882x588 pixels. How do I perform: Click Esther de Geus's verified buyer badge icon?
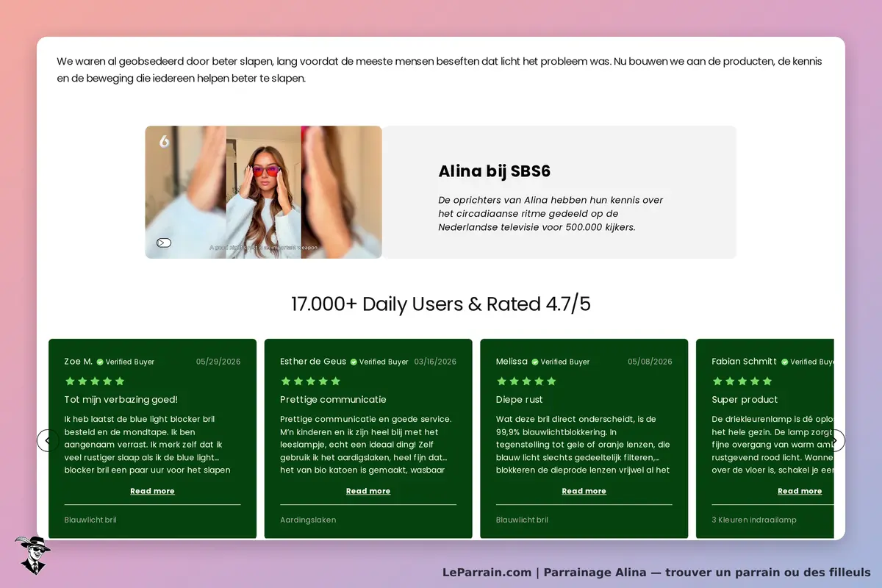click(x=354, y=362)
